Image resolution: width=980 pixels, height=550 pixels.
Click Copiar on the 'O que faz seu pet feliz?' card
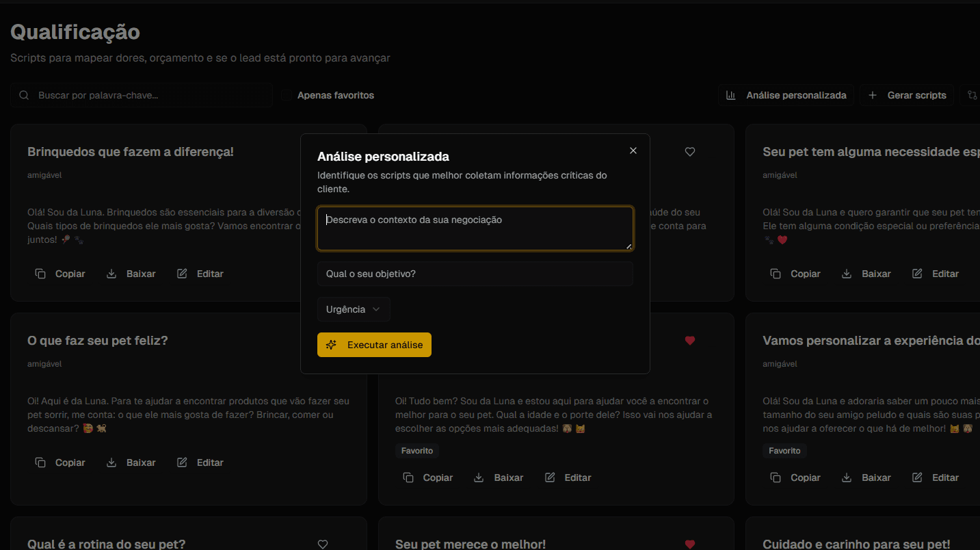(60, 462)
